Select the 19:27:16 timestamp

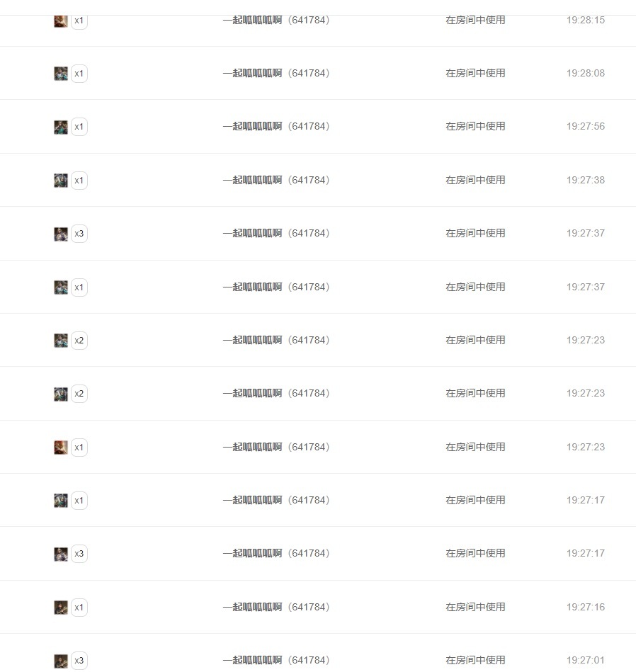click(x=586, y=608)
